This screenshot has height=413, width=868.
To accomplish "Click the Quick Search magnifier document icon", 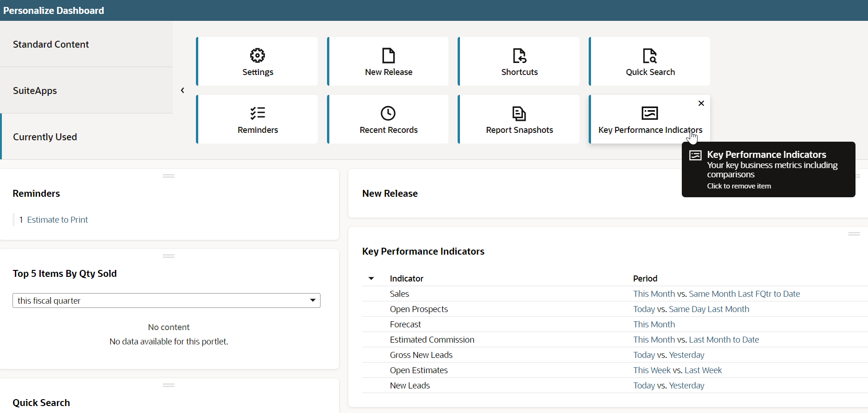I will click(x=650, y=56).
